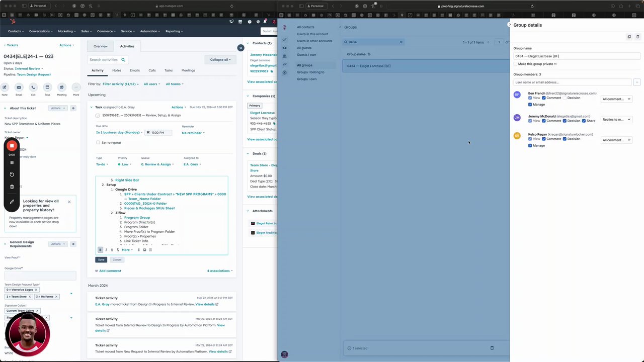Viewport: 644px width, 362px height.
Task: Click the HubSpot sprocket logo
Action: 13,22
